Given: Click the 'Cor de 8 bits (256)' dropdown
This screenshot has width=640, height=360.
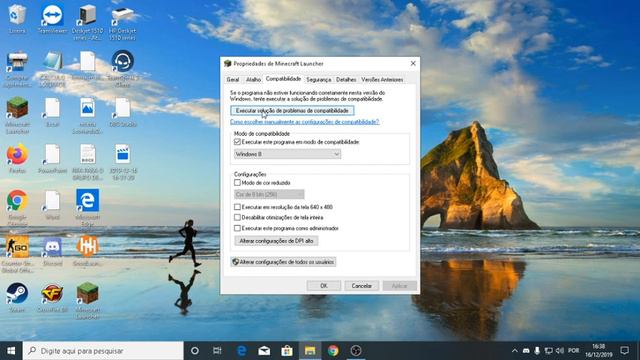Looking at the screenshot, I should pos(269,194).
